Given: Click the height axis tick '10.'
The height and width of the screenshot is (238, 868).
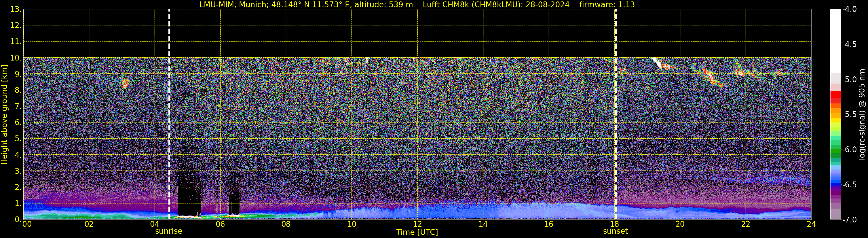Looking at the screenshot, I should pos(16,58).
